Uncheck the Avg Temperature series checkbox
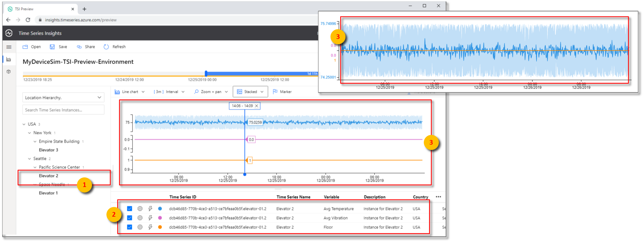 click(x=130, y=209)
